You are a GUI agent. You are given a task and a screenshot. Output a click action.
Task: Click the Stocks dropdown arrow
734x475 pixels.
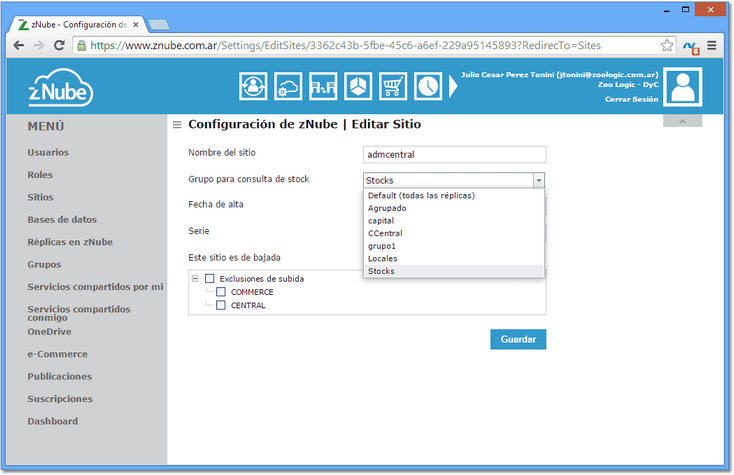pyautogui.click(x=539, y=181)
